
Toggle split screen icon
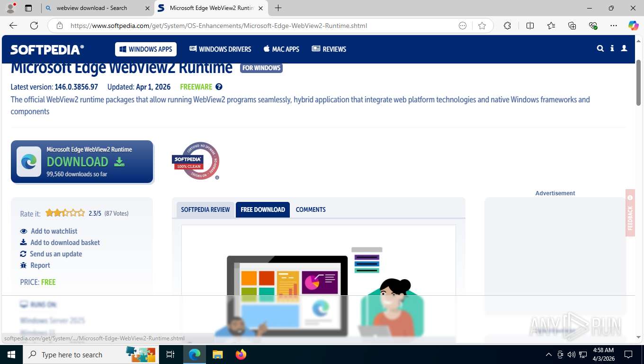pyautogui.click(x=530, y=26)
